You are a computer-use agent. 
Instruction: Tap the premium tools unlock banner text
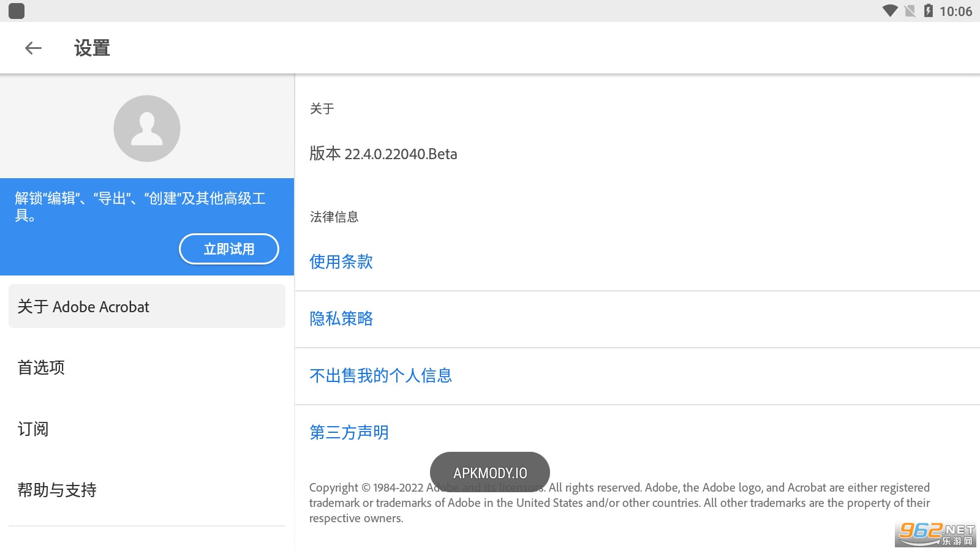(140, 206)
